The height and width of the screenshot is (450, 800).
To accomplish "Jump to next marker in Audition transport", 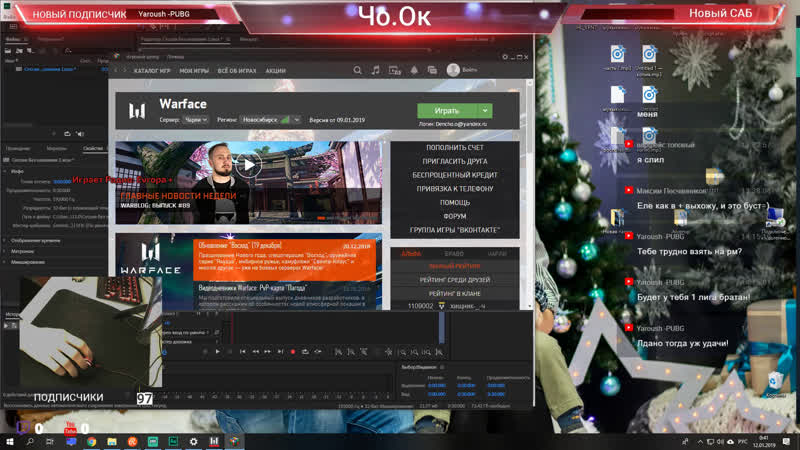I will click(280, 352).
